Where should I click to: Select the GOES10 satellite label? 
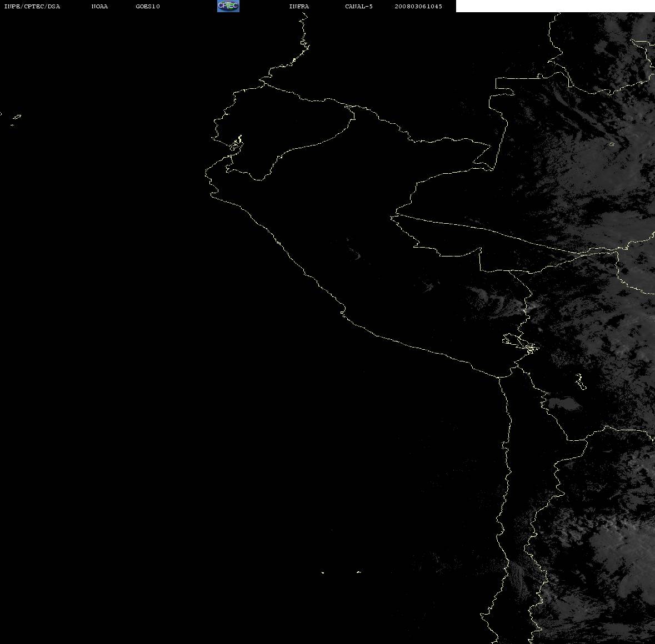(x=147, y=6)
